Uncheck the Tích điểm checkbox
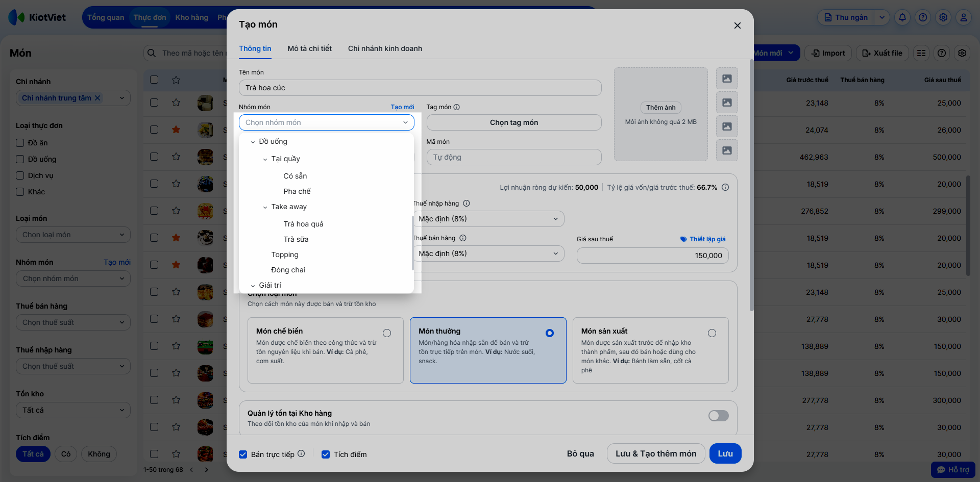 (326, 454)
